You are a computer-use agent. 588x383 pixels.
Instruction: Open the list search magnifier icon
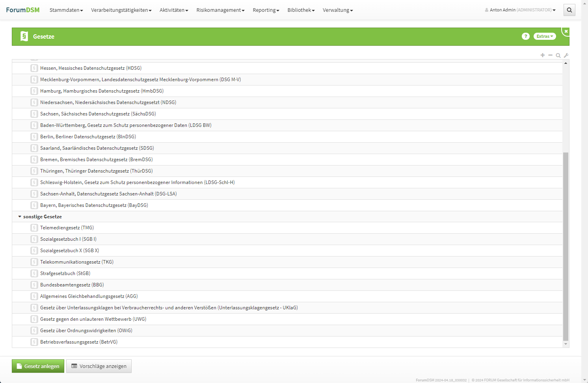558,56
